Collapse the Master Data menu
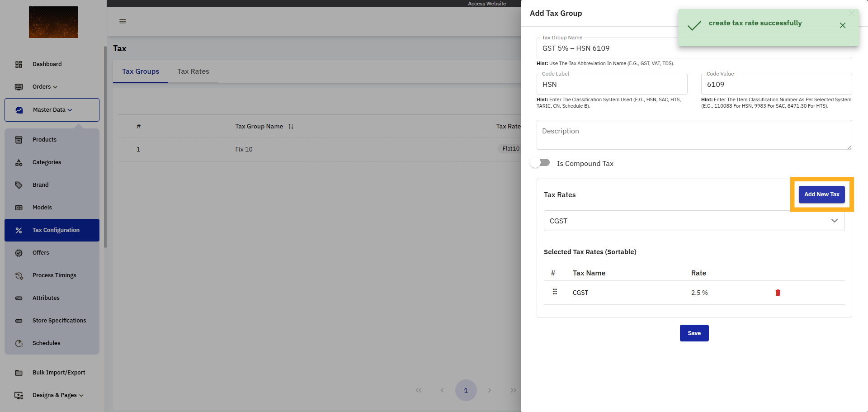 click(52, 110)
